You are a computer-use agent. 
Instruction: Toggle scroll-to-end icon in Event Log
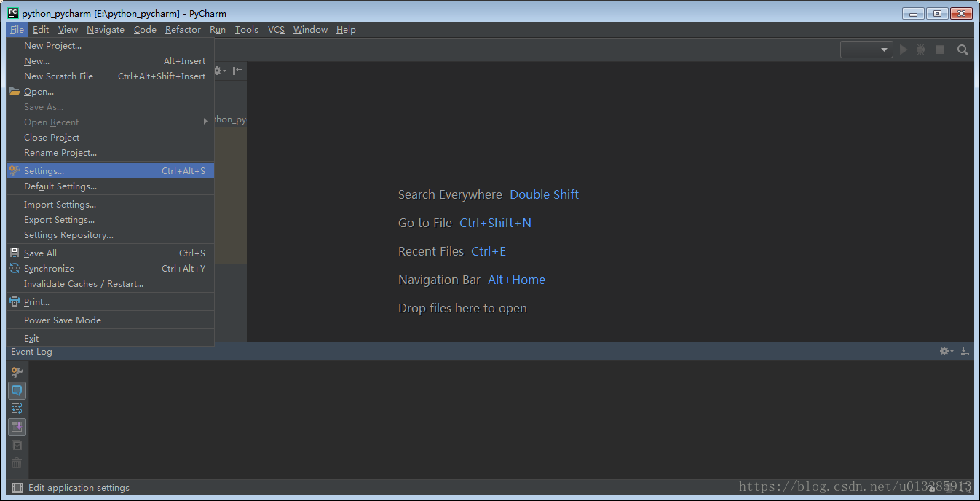click(x=17, y=427)
